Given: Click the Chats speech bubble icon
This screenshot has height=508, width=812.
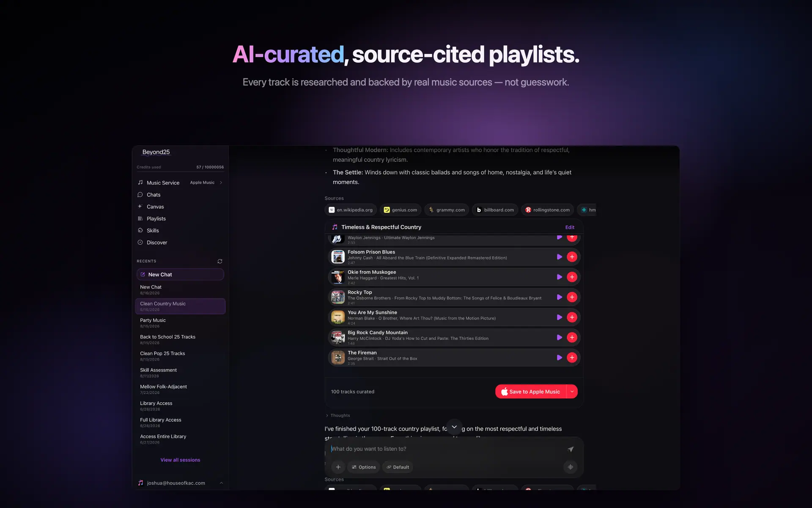Looking at the screenshot, I should (140, 195).
